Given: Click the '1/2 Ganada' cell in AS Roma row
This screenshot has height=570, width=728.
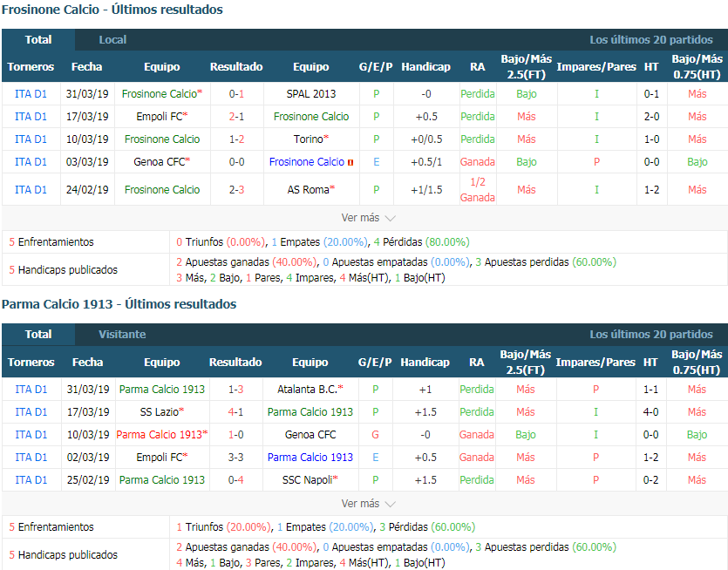Looking at the screenshot, I should (x=477, y=190).
